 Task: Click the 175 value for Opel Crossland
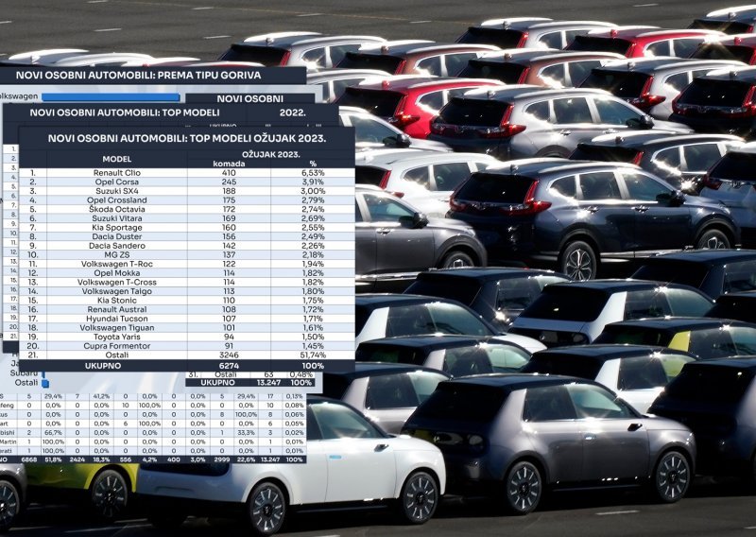tap(229, 200)
